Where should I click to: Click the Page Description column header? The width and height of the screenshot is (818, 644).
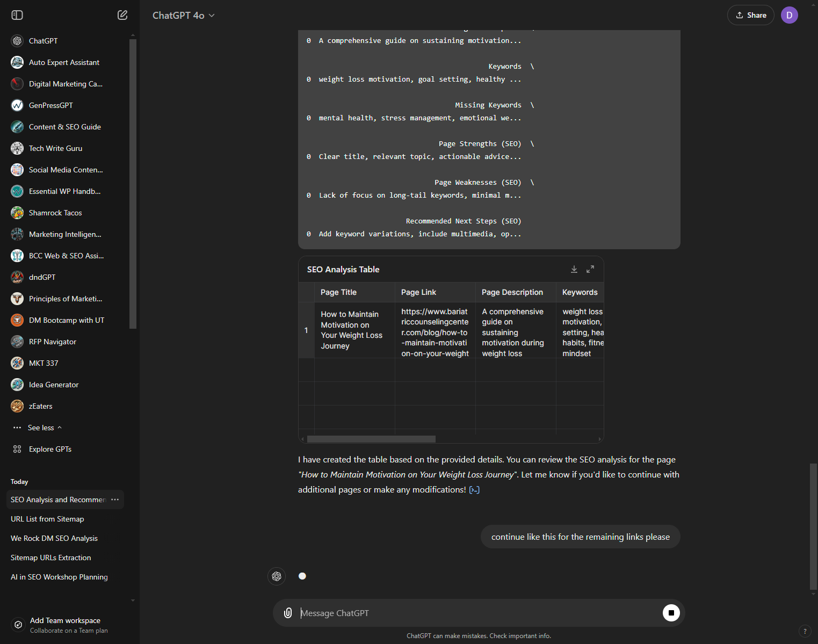click(516, 292)
